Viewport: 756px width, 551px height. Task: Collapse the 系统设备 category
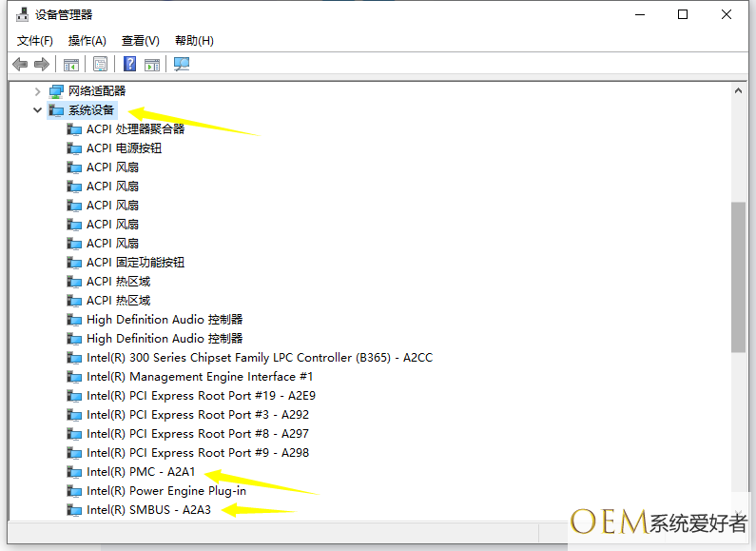(37, 110)
